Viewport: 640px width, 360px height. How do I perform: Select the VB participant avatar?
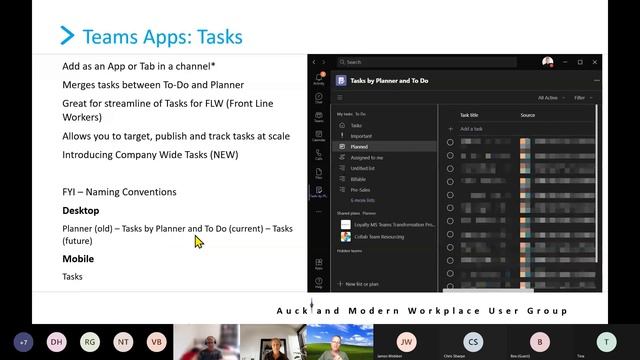(x=156, y=342)
